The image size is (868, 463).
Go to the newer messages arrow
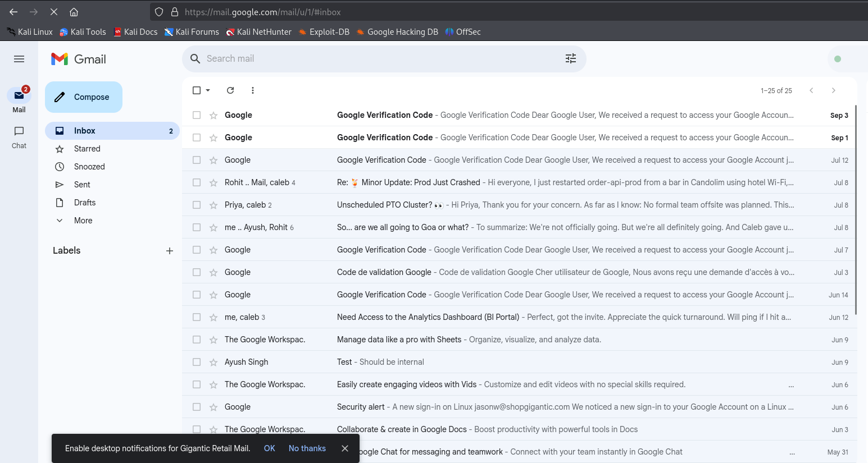[811, 90]
